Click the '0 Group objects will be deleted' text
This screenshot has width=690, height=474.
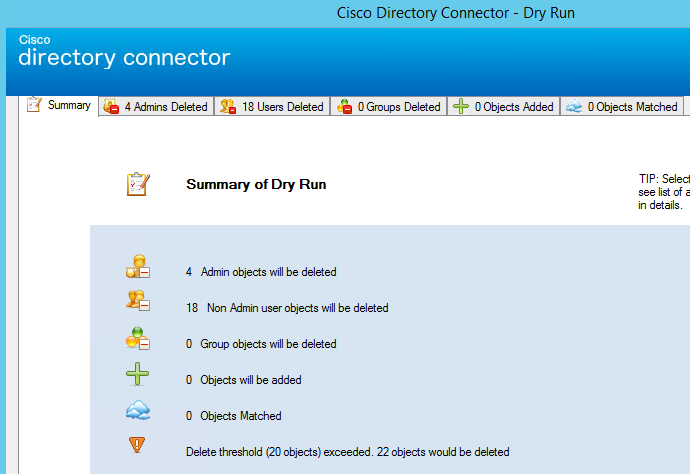coord(261,344)
